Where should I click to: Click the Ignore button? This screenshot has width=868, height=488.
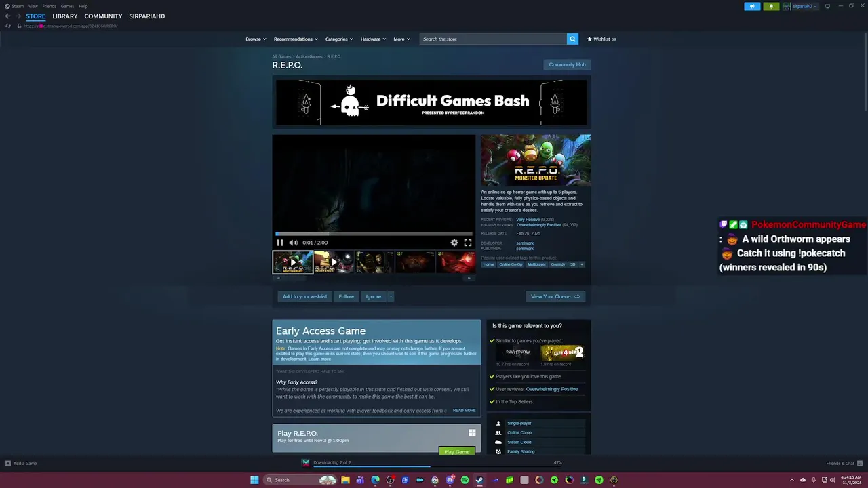click(x=374, y=296)
